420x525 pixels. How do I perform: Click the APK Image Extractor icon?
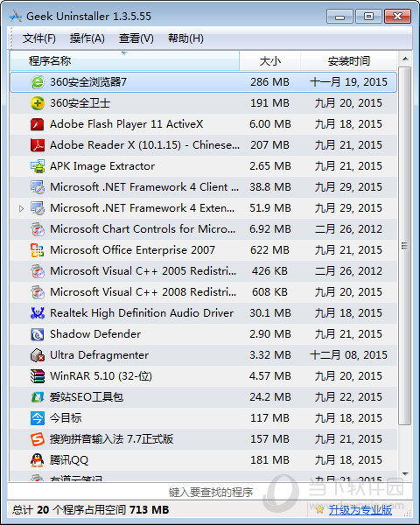click(37, 166)
